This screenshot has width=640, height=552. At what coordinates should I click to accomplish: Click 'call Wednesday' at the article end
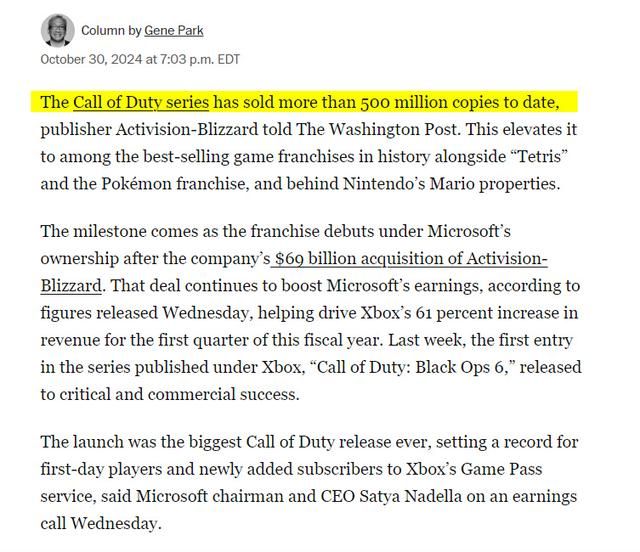click(x=101, y=523)
